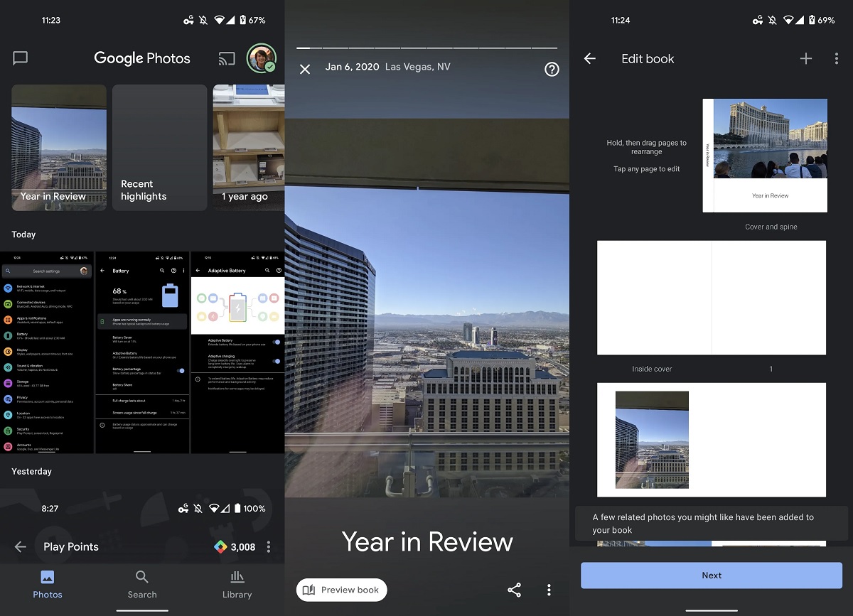Share the Year in Review memory
The image size is (853, 616).
coord(514,590)
